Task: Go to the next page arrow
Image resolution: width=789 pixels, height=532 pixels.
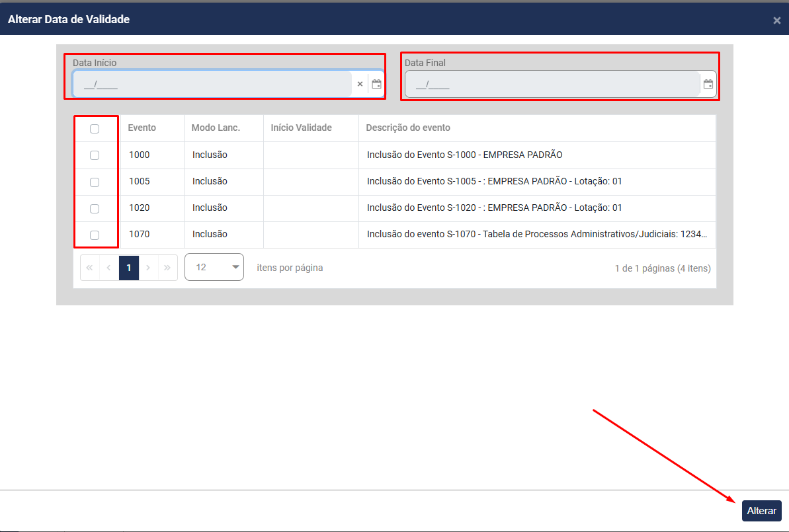Action: point(148,268)
